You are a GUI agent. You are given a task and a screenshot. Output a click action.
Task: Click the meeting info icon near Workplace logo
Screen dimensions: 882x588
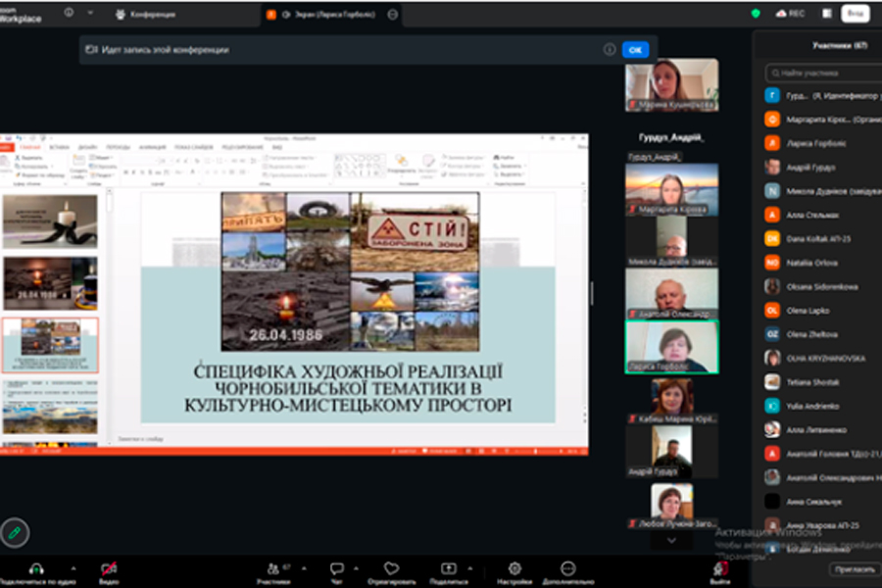pyautogui.click(x=69, y=13)
